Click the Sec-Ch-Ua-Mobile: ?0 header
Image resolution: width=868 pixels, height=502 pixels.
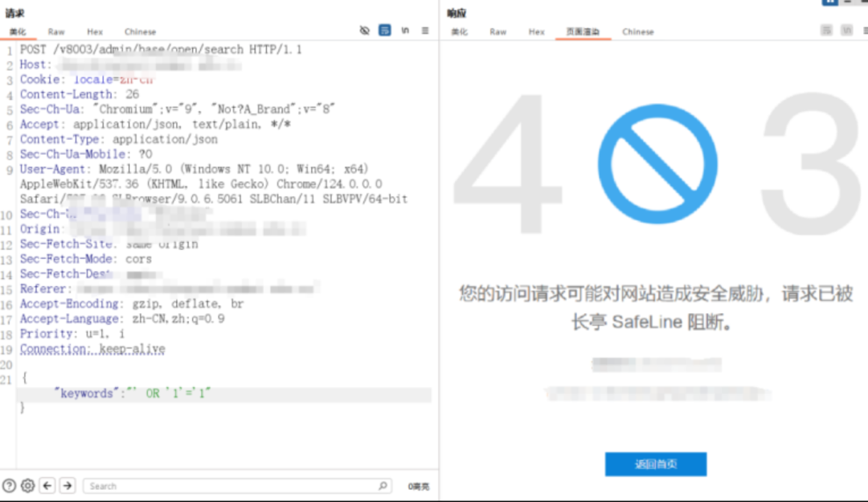click(x=86, y=154)
